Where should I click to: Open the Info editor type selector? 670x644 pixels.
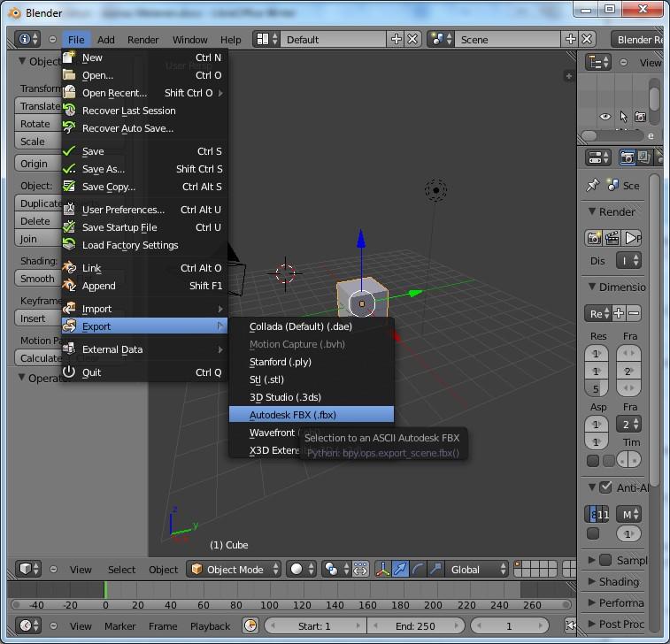pyautogui.click(x=27, y=39)
